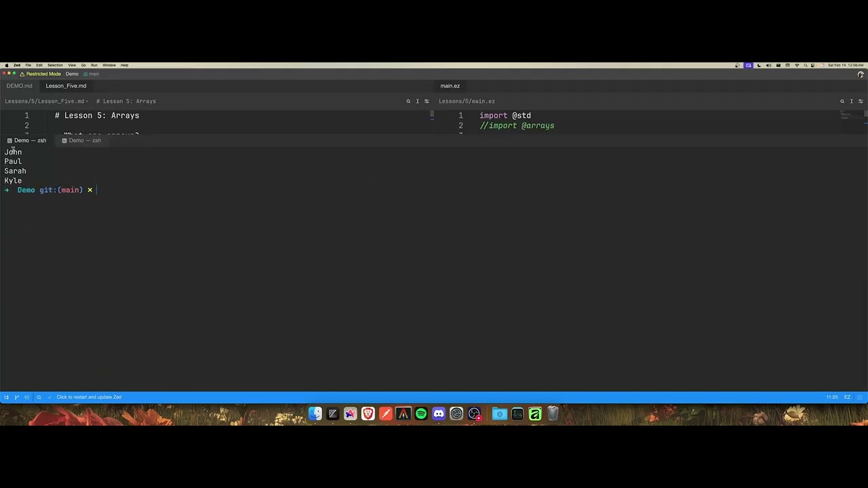Select the Lesson_Five.md tab
The image size is (868, 488).
click(x=66, y=86)
